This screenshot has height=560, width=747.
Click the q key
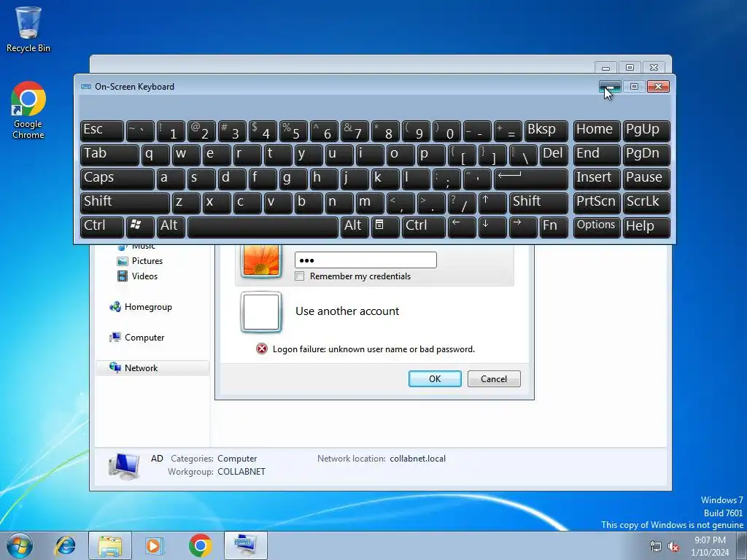155,155
